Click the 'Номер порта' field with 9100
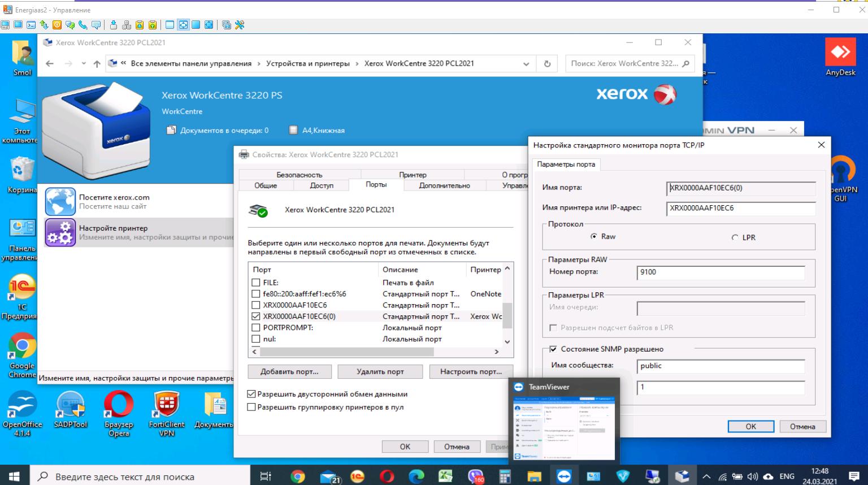This screenshot has height=485, width=868. [720, 272]
